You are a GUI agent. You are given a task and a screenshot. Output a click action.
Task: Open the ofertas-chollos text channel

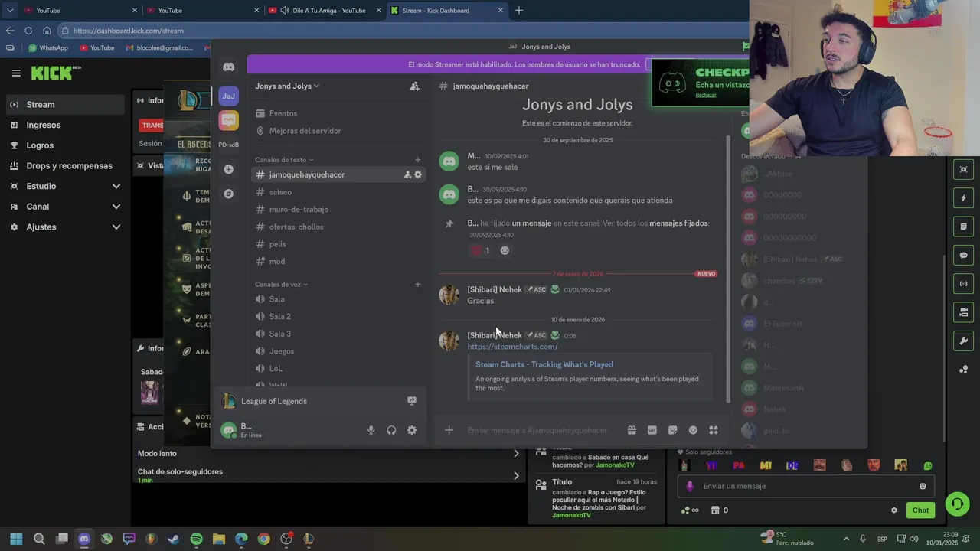tap(338, 227)
